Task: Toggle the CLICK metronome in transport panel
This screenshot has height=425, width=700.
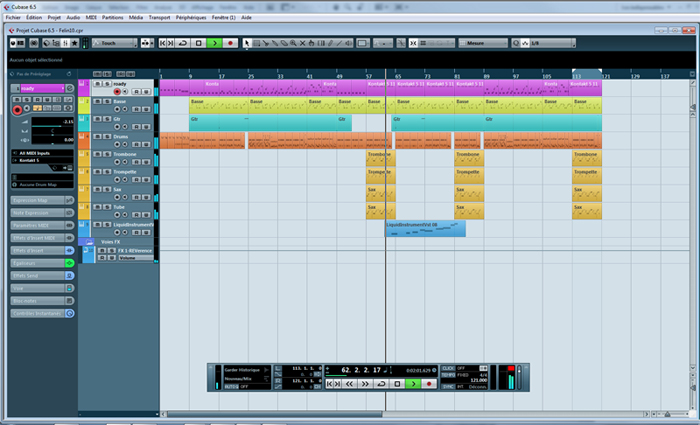Action: point(448,367)
